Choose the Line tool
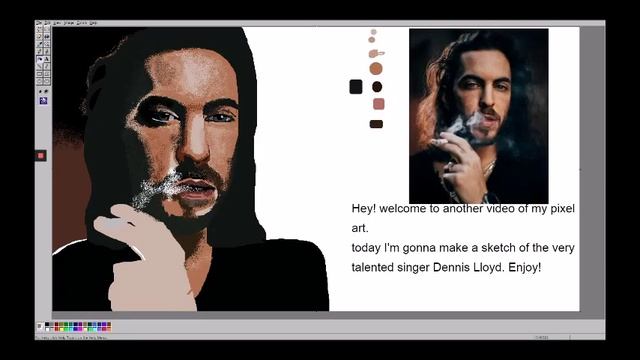This screenshot has height=360, width=640. click(39, 66)
